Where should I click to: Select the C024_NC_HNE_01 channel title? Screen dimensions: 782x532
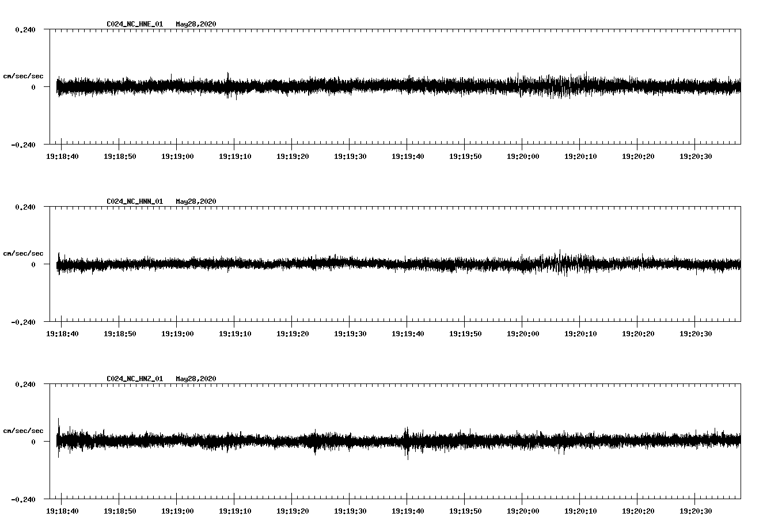tap(135, 24)
